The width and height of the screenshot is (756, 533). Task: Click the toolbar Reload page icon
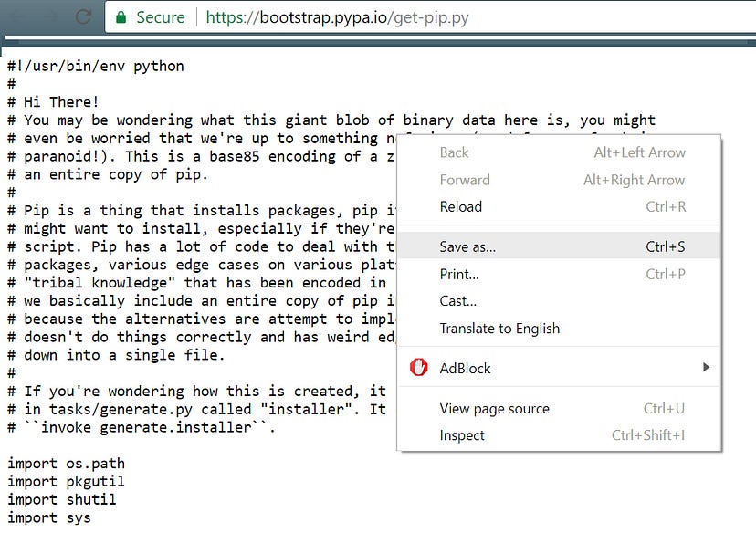(x=82, y=16)
